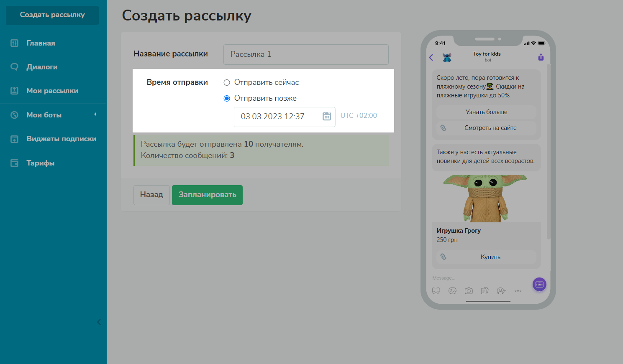The height and width of the screenshot is (364, 623).
Task: Click 'Рассылка будет отправлена 10 получателям.' notice
Action: pyautogui.click(x=222, y=144)
